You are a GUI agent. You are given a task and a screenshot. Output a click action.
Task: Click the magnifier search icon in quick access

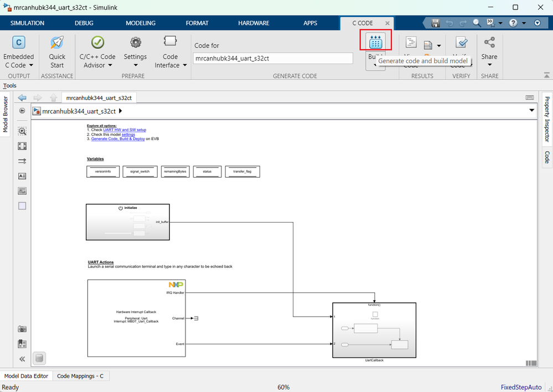477,23
